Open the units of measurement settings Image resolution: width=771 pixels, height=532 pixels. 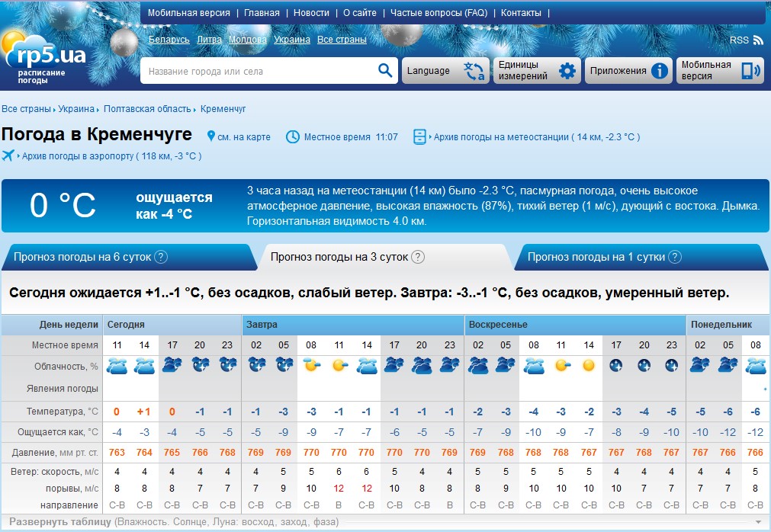tap(537, 71)
